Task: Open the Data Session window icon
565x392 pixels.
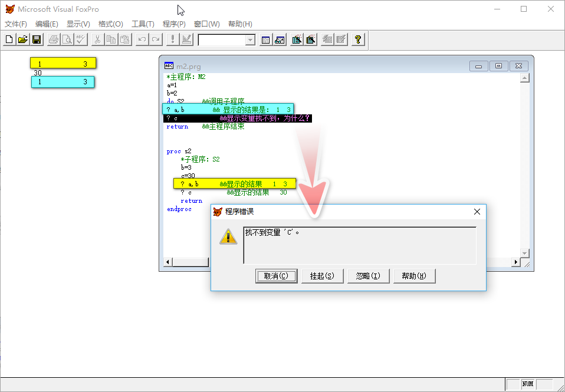Action: pyautogui.click(x=280, y=39)
